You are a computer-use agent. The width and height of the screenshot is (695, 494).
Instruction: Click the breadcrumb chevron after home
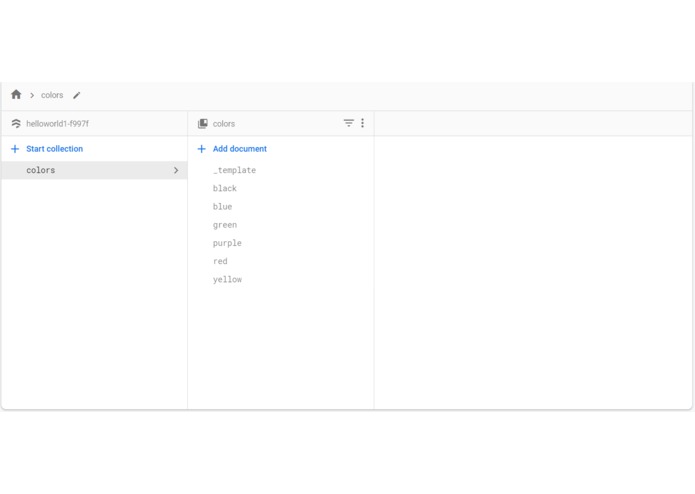point(32,95)
